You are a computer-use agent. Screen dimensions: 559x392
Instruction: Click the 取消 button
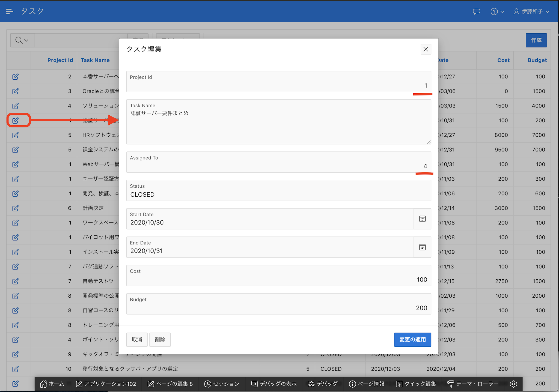tap(137, 340)
